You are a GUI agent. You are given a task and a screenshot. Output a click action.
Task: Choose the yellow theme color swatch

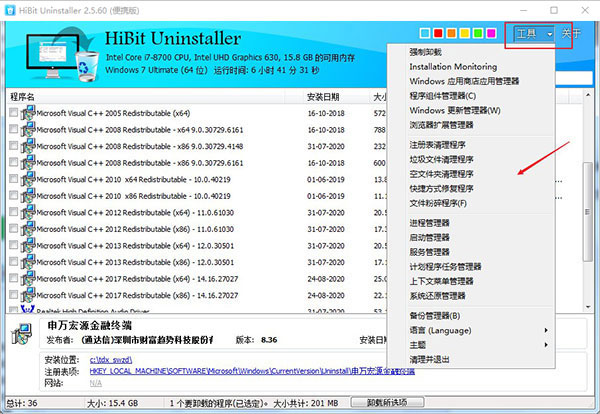465,33
